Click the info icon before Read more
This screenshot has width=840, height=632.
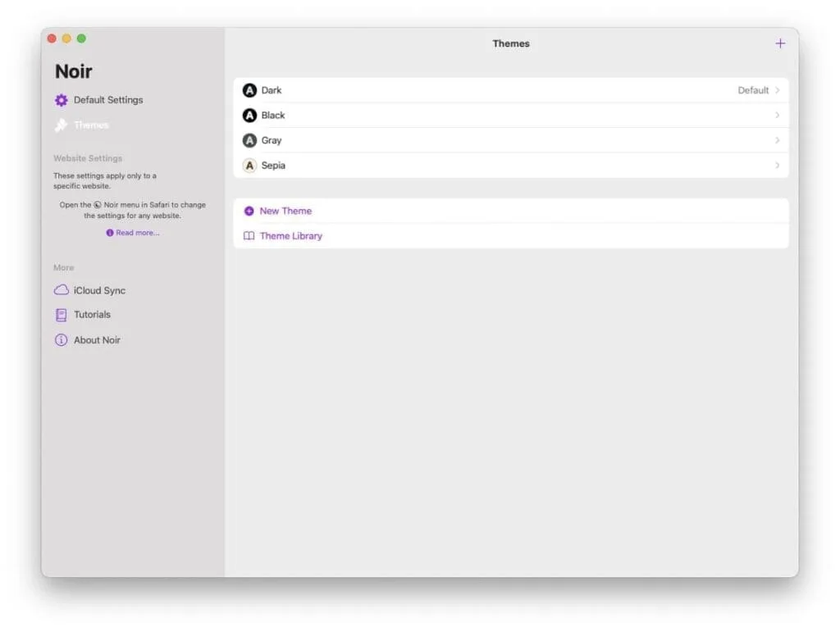click(x=111, y=233)
